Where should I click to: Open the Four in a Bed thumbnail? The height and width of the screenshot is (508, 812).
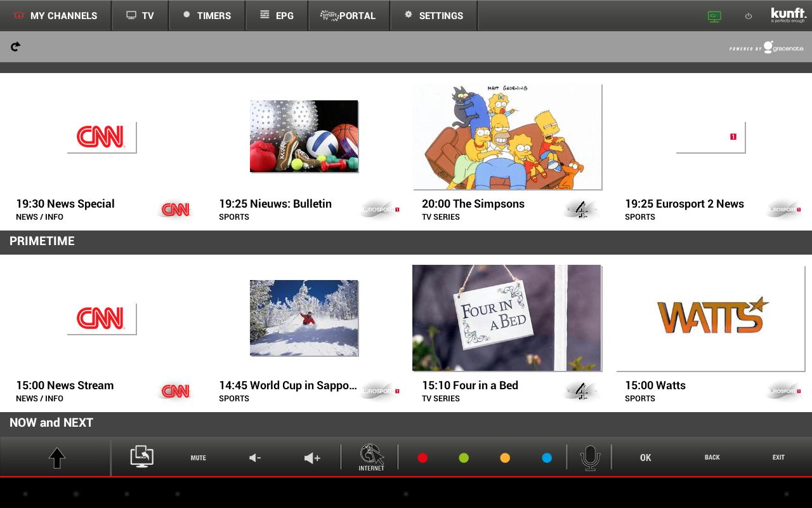click(x=507, y=317)
